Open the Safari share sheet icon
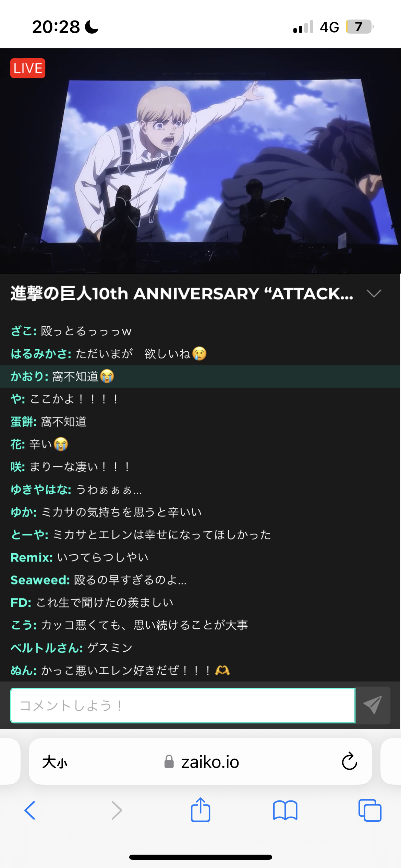This screenshot has width=401, height=868. 200,810
